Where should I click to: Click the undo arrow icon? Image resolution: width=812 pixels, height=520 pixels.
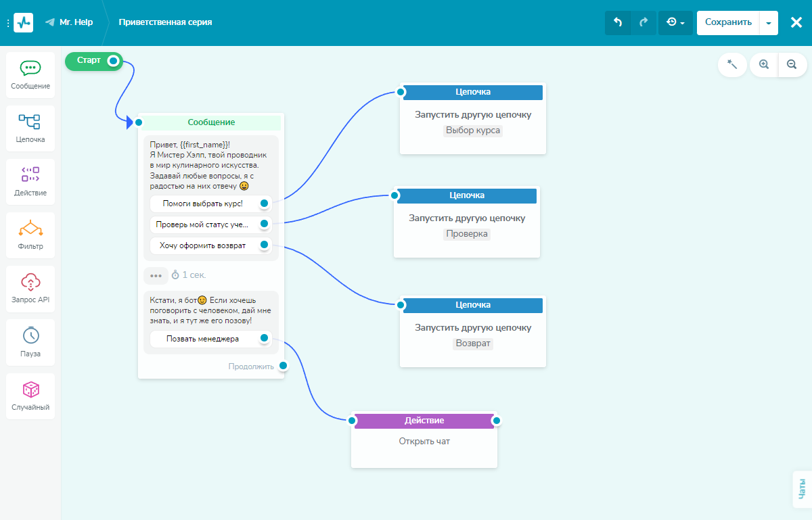coord(618,22)
